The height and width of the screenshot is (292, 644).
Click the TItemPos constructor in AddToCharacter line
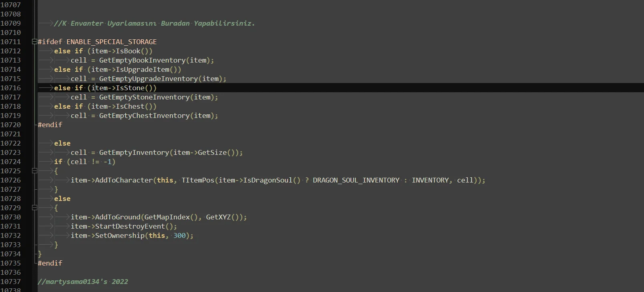[x=198, y=180]
